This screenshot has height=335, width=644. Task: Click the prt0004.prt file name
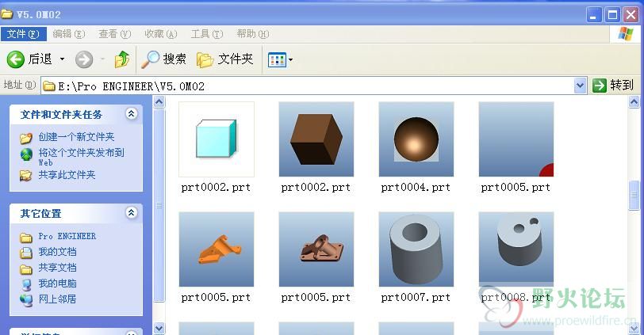tap(416, 188)
